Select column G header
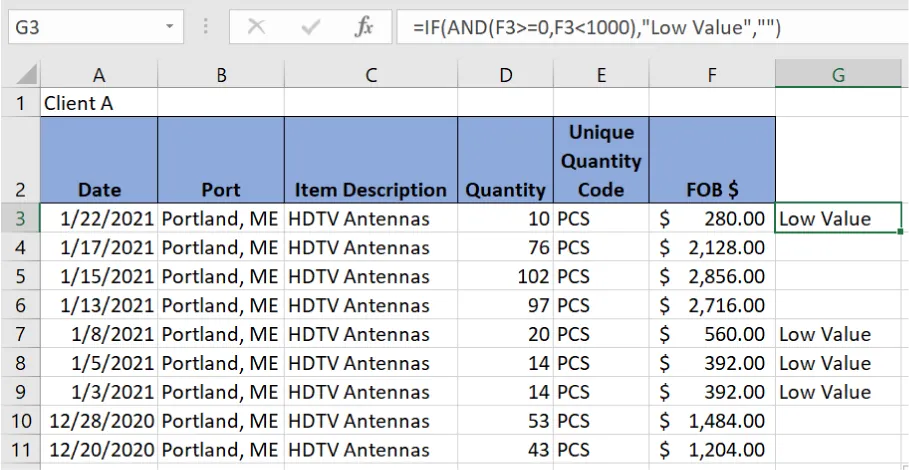 pyautogui.click(x=838, y=75)
